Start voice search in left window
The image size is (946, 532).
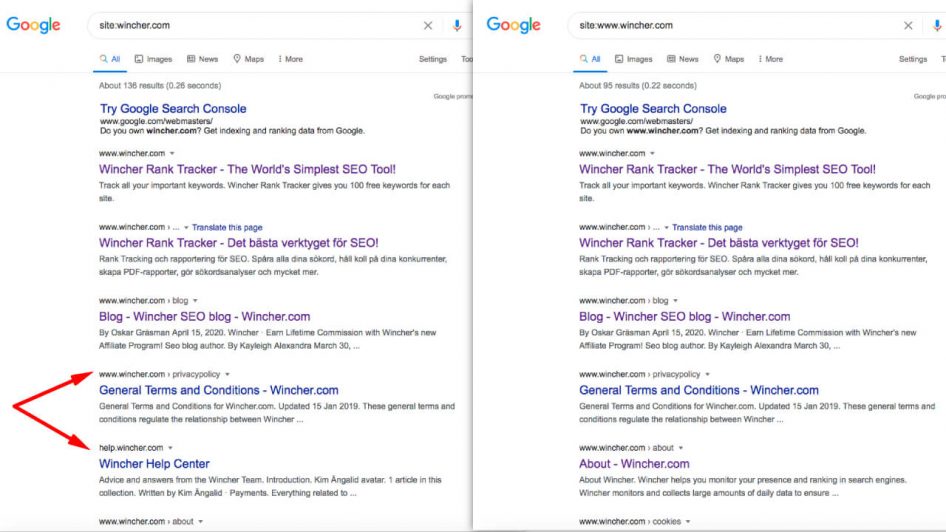(457, 25)
